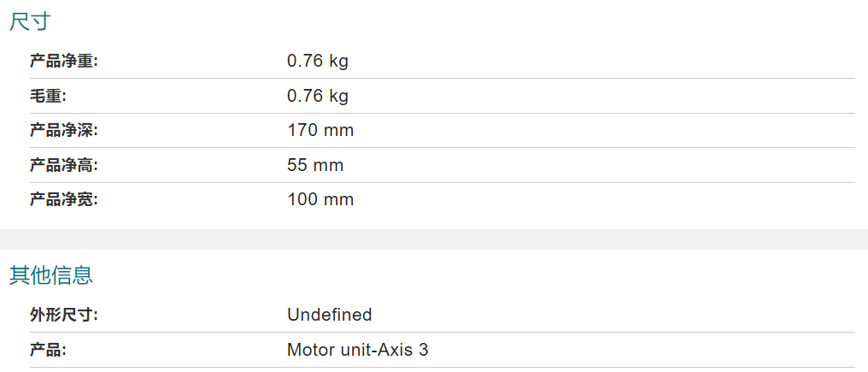Select the 产品净深 label
868x372 pixels.
click(64, 130)
